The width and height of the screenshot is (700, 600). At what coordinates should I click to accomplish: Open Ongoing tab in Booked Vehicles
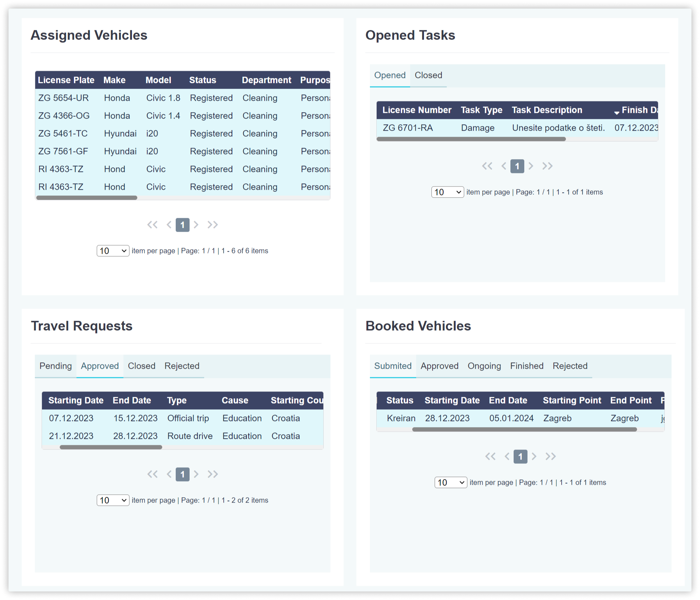tap(484, 366)
